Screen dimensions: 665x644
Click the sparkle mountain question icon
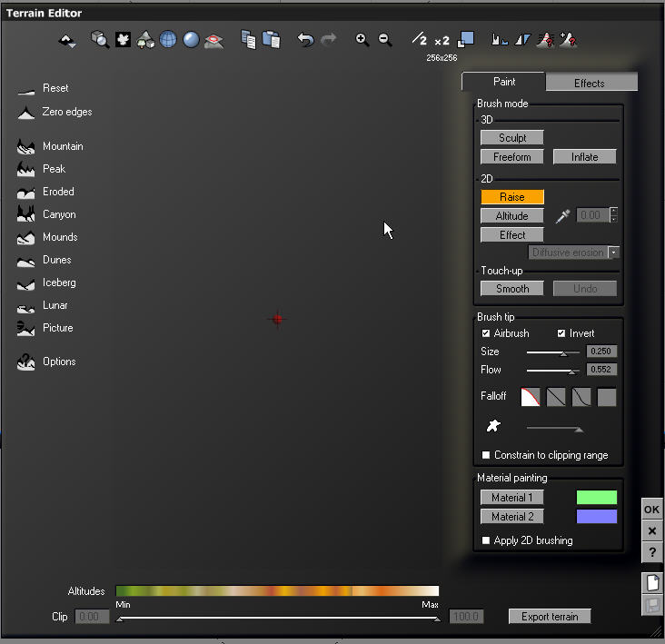(569, 39)
